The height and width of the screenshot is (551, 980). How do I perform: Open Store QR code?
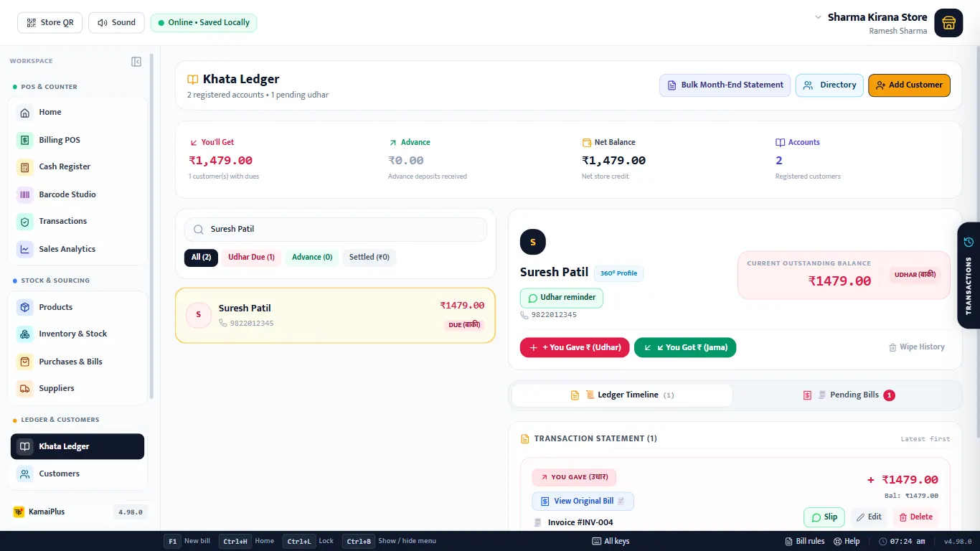50,22
